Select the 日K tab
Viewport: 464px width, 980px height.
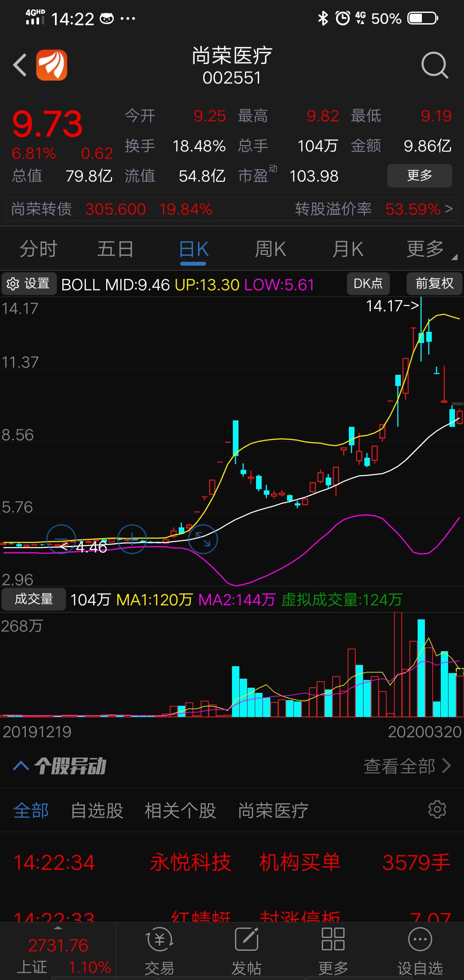[x=193, y=249]
